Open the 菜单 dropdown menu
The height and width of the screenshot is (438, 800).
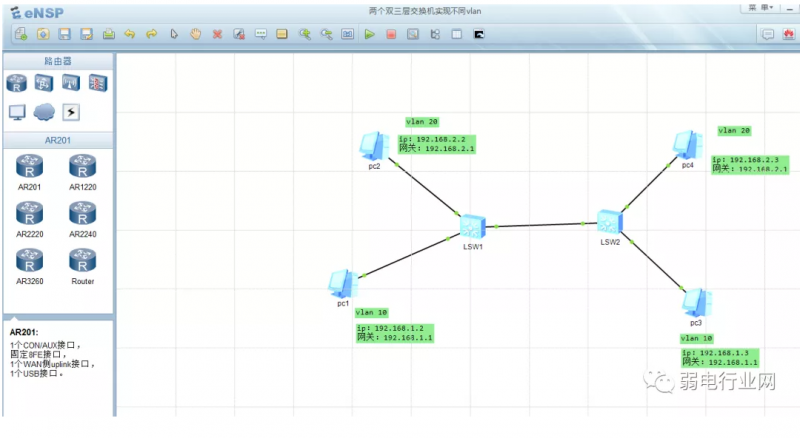click(758, 8)
